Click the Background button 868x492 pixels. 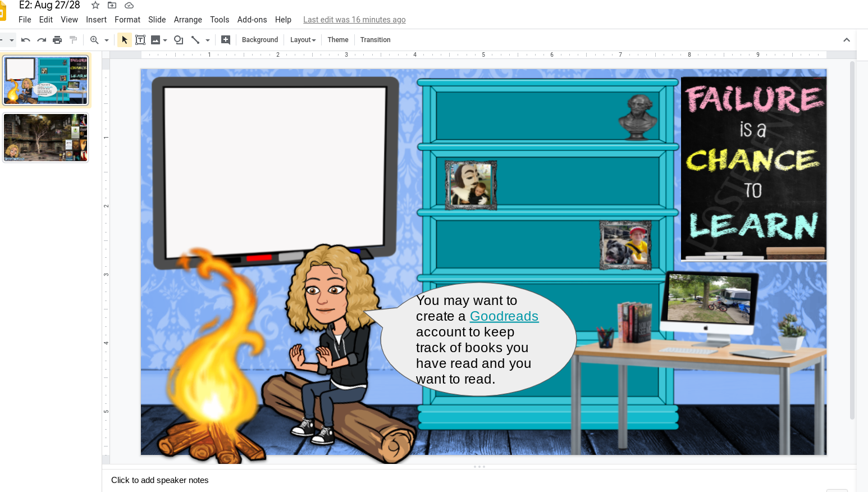tap(260, 40)
